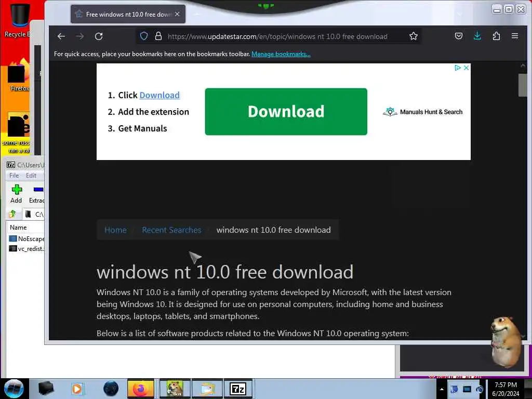Open the Edit menu in 7-Zip window

click(31, 176)
